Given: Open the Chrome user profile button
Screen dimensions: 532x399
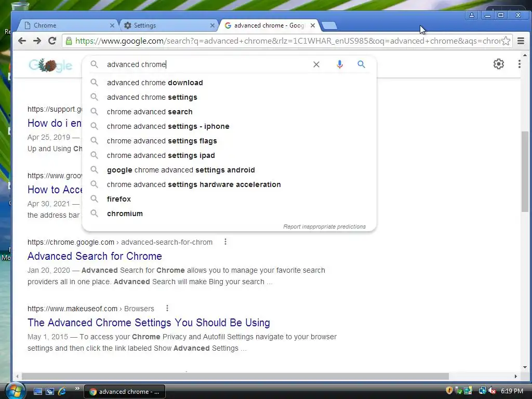Looking at the screenshot, I should (472, 15).
